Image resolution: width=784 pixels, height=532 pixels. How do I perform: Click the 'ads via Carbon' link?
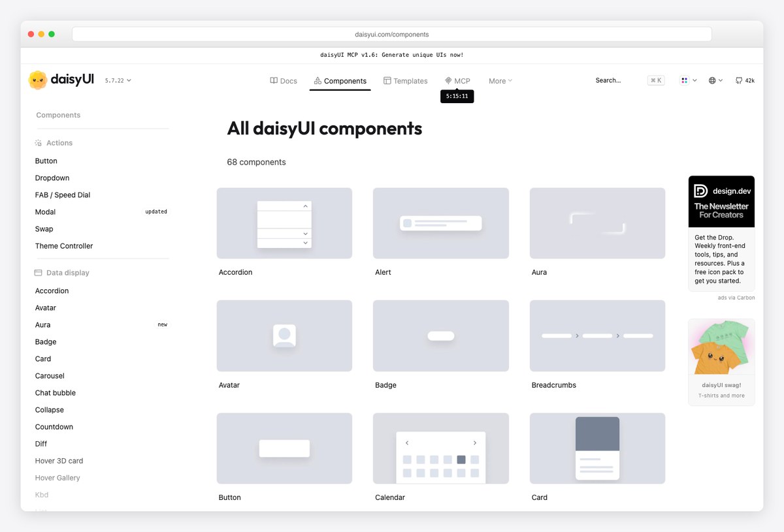(736, 298)
